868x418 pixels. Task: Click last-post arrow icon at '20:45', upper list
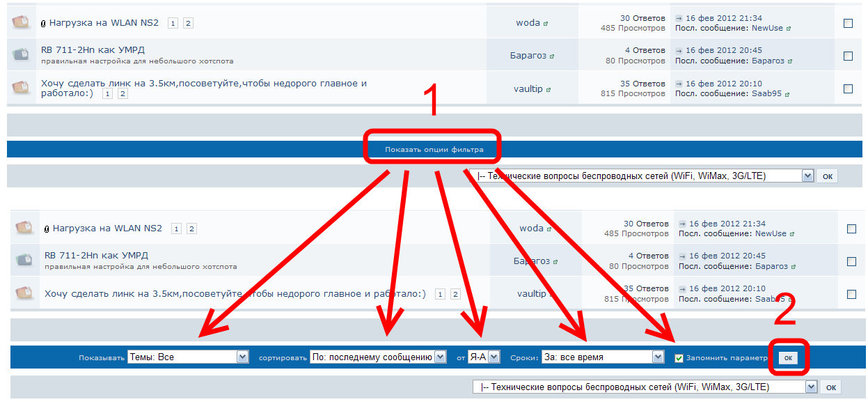(x=679, y=50)
